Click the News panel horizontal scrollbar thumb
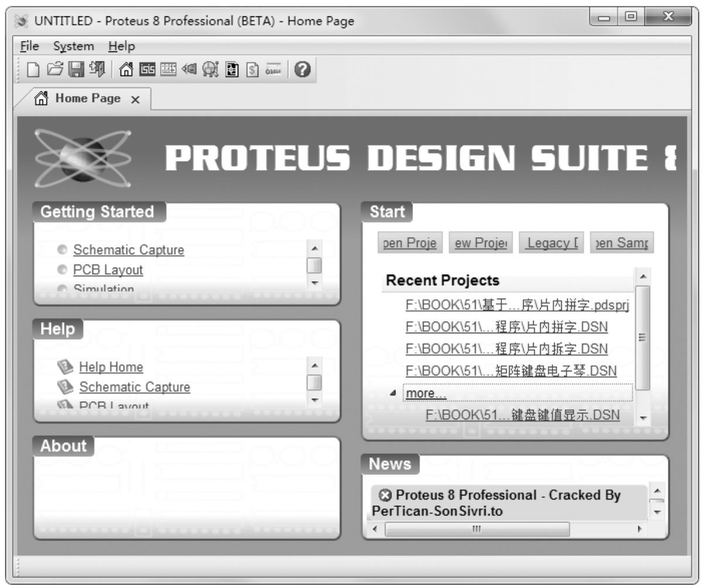Image resolution: width=703 pixels, height=588 pixels. [477, 529]
